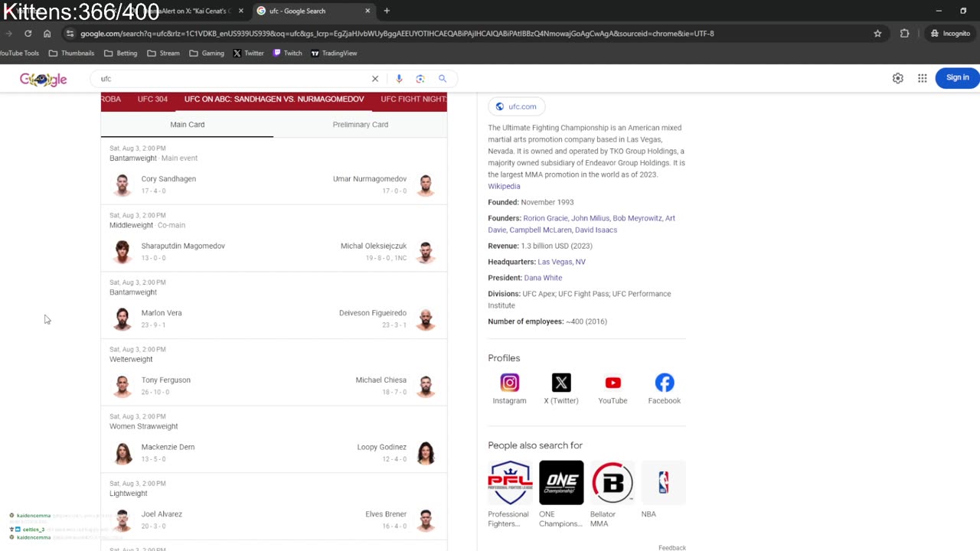Open the TradingView bookmark

coord(334,54)
